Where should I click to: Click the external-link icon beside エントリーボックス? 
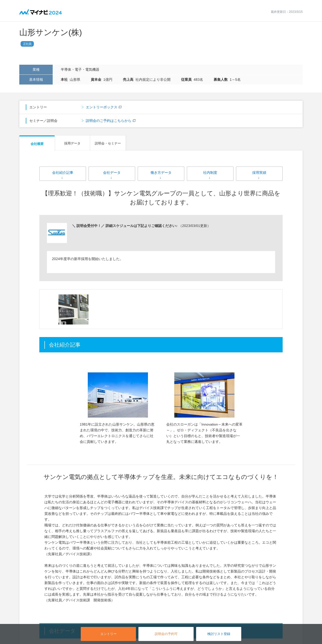pos(120,107)
